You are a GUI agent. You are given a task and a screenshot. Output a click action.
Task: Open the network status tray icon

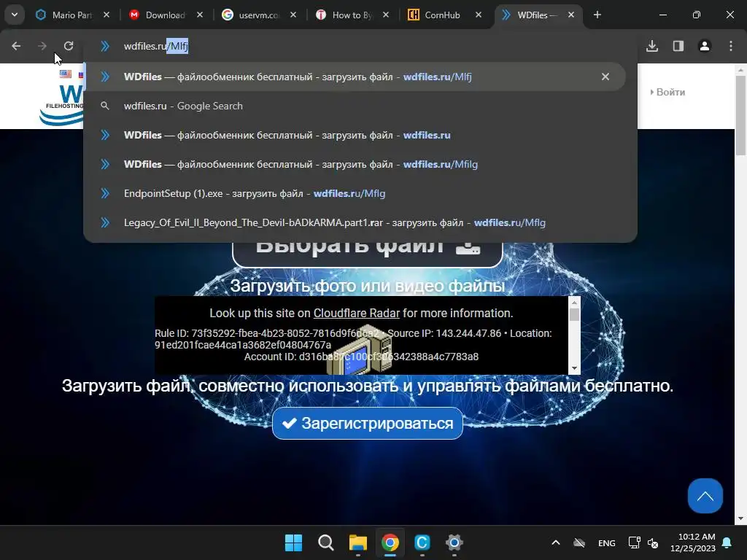pos(634,542)
